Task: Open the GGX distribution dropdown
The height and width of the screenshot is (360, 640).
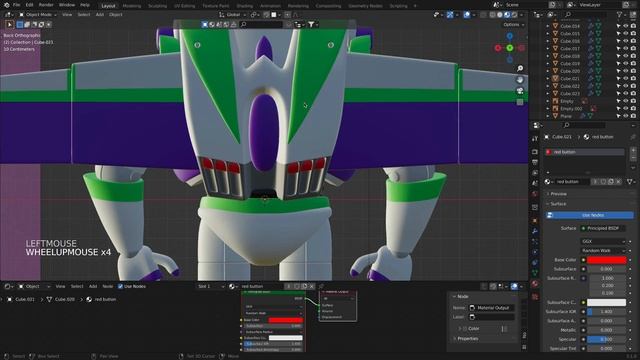Action: pos(603,242)
